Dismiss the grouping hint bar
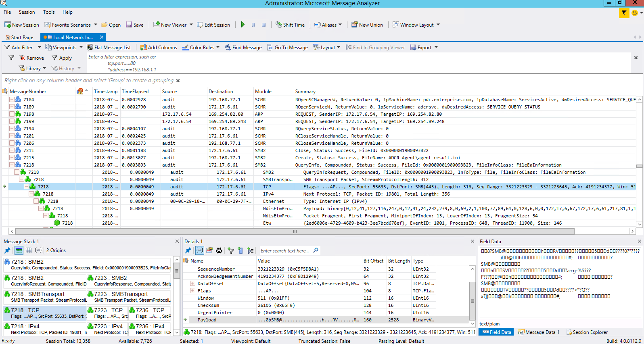The height and width of the screenshot is (344, 644). (x=178, y=81)
